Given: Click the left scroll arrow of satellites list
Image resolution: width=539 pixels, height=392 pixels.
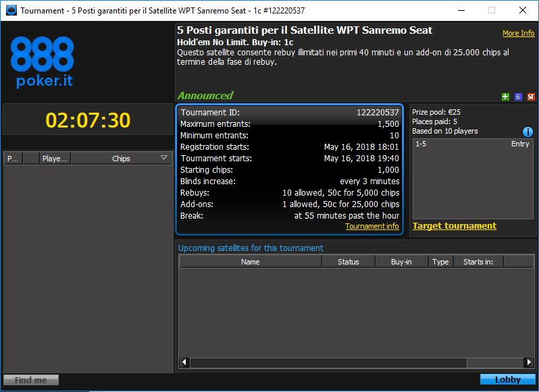Looking at the screenshot, I should [184, 362].
